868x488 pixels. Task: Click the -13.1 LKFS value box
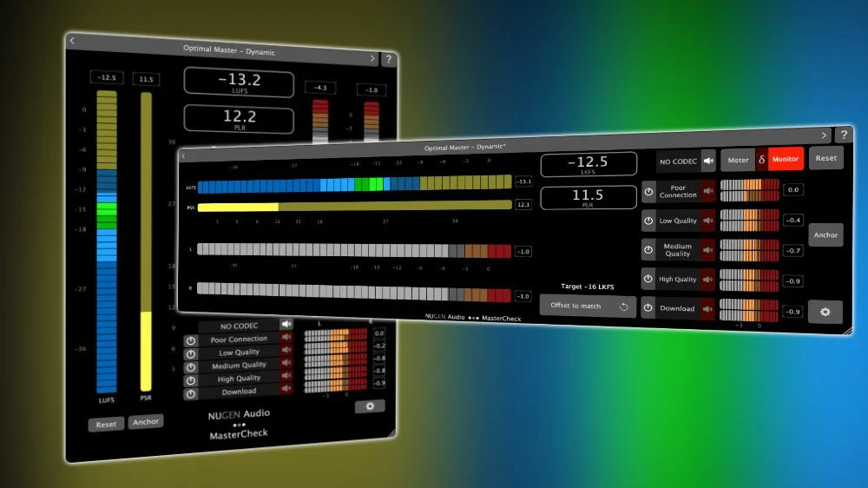[523, 181]
